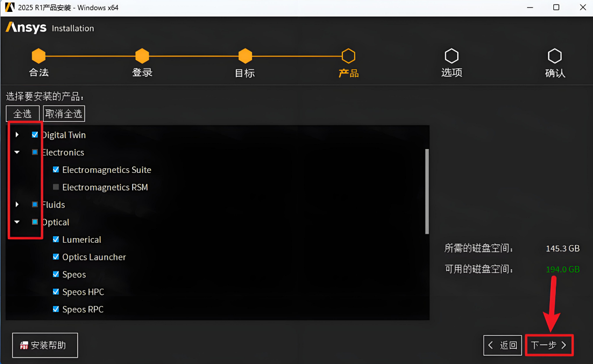Click the 所需的磁盘空间 label
593x364 pixels.
coord(479,248)
